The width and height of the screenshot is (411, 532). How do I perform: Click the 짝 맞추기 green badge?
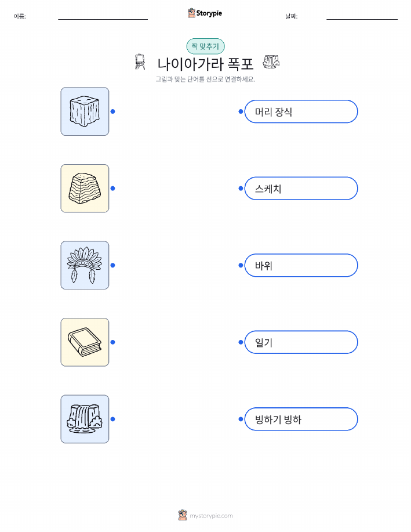pyautogui.click(x=205, y=46)
